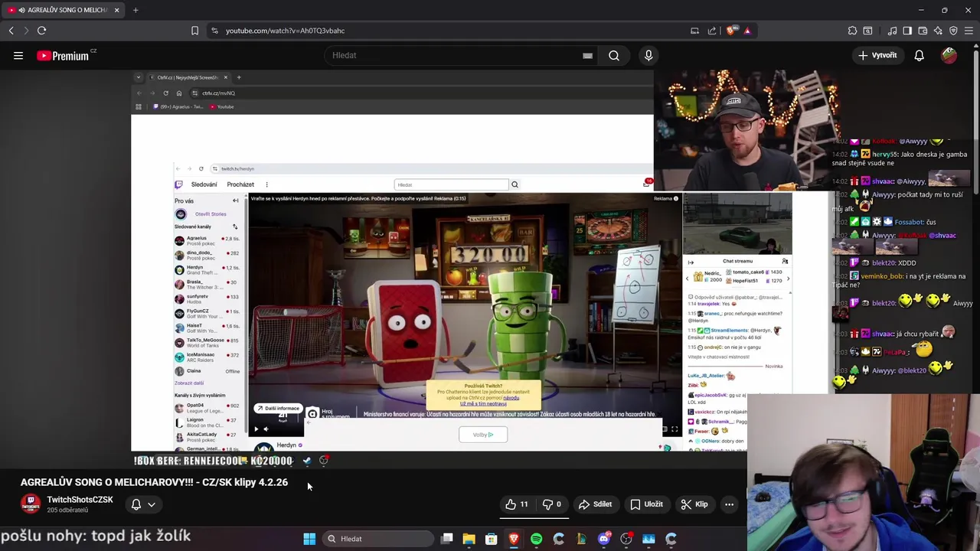The image size is (980, 551).
Task: Create a clip with the Klip button
Action: click(694, 504)
